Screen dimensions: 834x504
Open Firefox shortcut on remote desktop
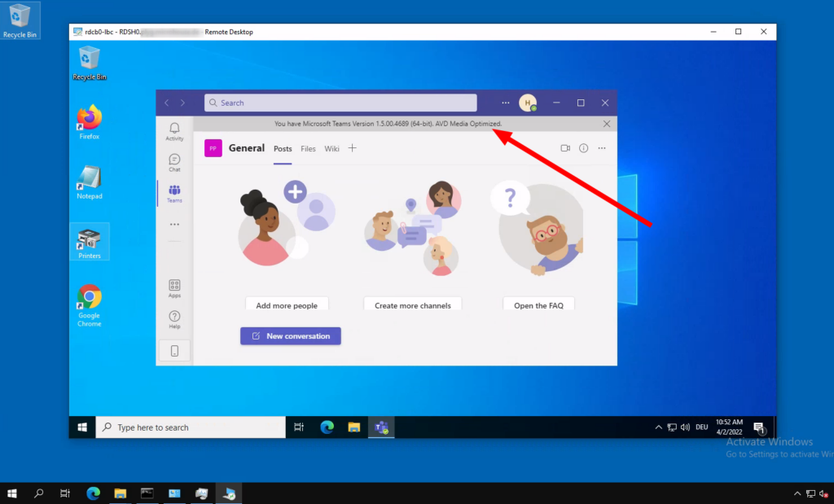point(90,123)
